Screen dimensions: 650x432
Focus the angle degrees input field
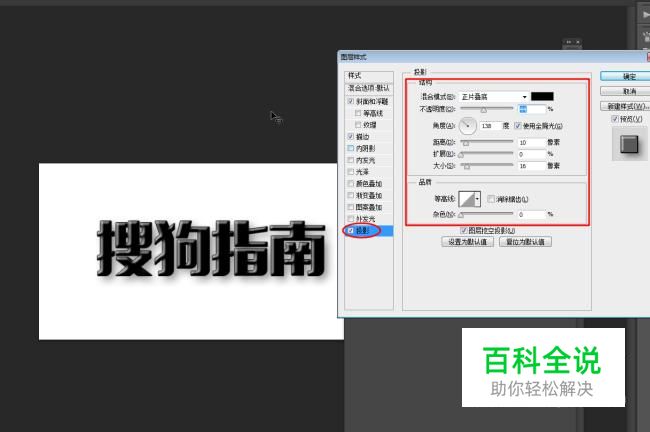coord(490,126)
